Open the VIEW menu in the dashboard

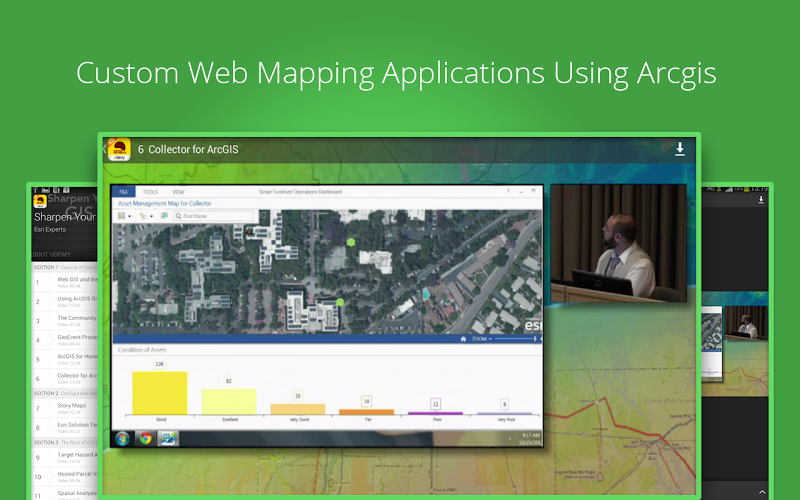[x=177, y=191]
